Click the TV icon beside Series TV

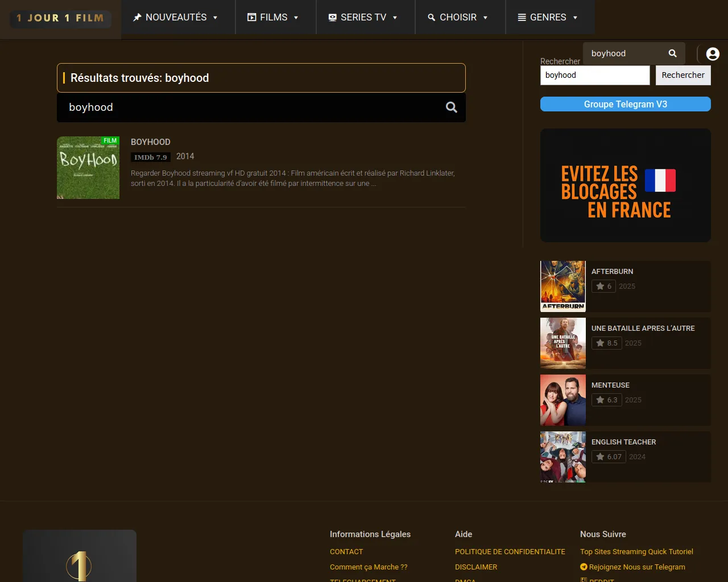pos(333,18)
